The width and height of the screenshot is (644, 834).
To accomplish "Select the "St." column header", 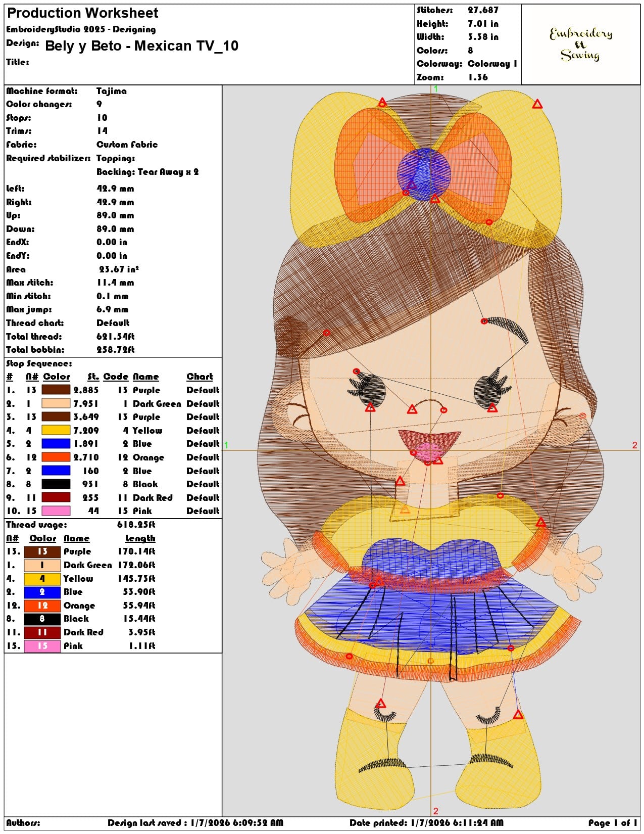I will [x=93, y=377].
